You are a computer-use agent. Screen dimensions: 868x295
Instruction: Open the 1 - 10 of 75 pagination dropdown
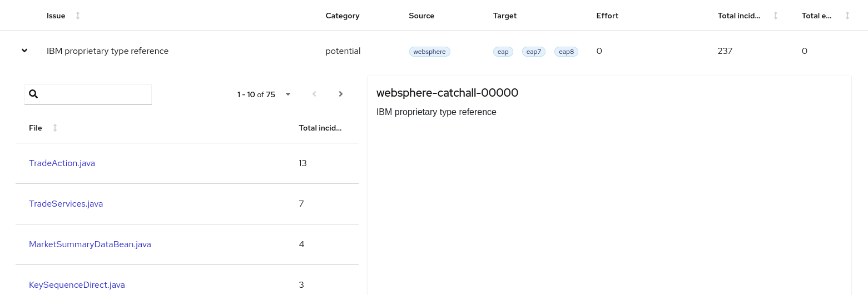pyautogui.click(x=288, y=94)
